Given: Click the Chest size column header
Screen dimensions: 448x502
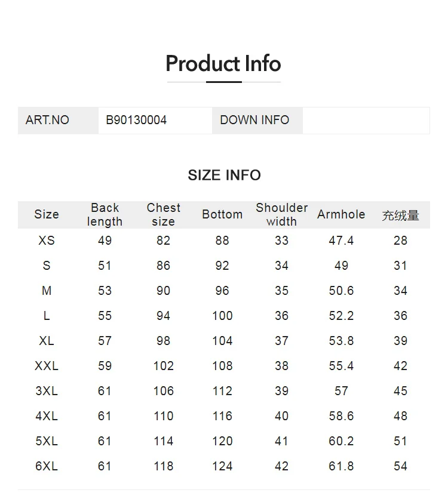Looking at the screenshot, I should [163, 215].
